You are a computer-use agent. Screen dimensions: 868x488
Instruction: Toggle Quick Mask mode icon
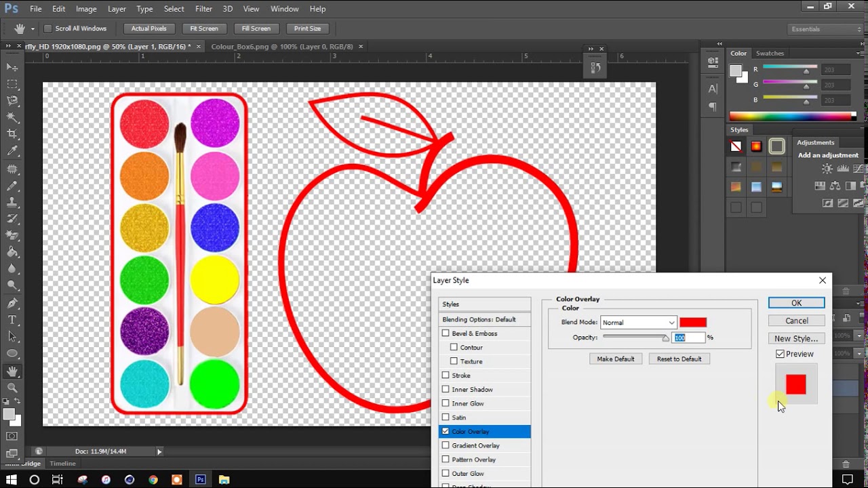point(12,436)
